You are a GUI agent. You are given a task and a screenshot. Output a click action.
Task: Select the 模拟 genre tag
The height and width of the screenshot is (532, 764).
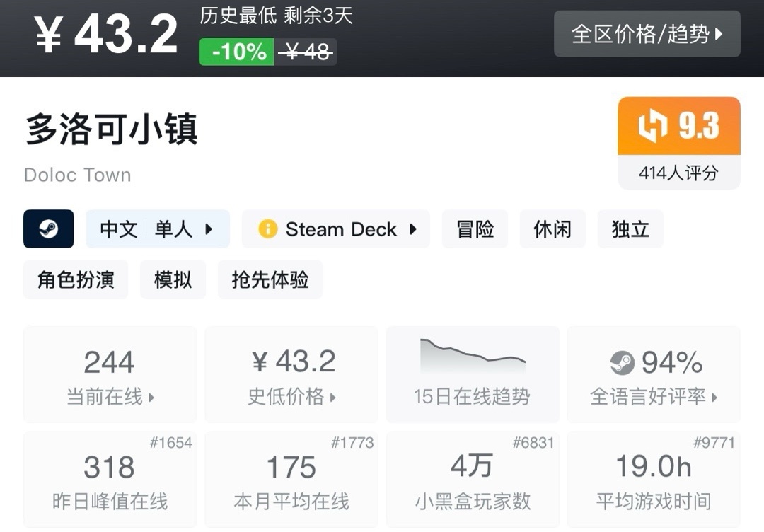tap(173, 279)
